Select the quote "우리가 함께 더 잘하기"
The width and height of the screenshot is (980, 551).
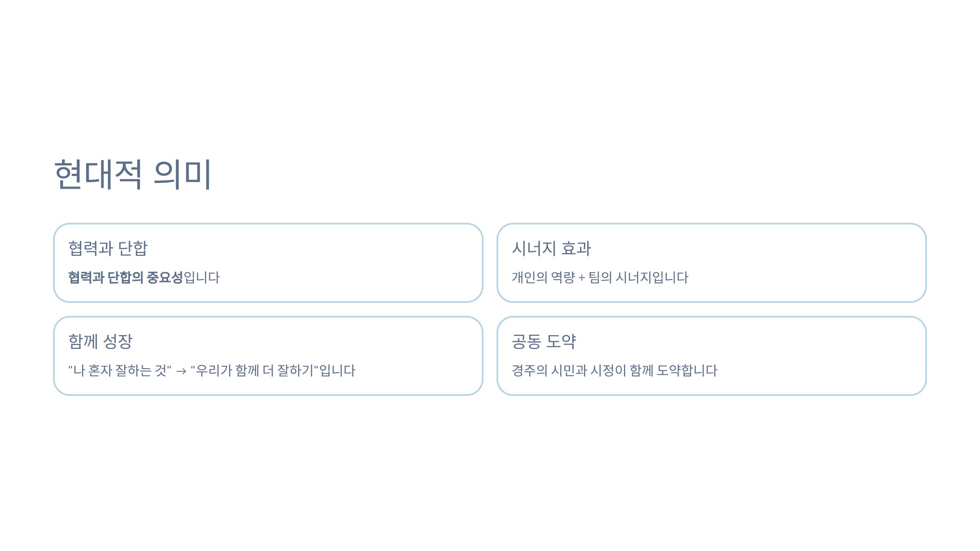tap(254, 371)
